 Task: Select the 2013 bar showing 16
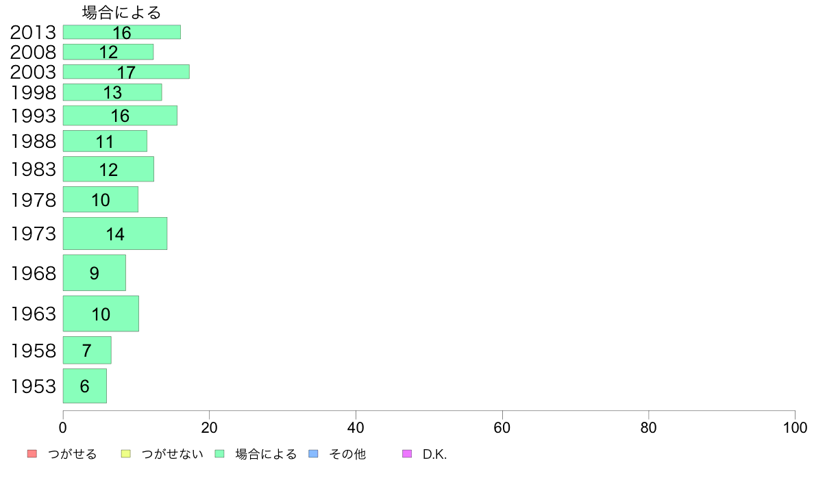pyautogui.click(x=122, y=32)
